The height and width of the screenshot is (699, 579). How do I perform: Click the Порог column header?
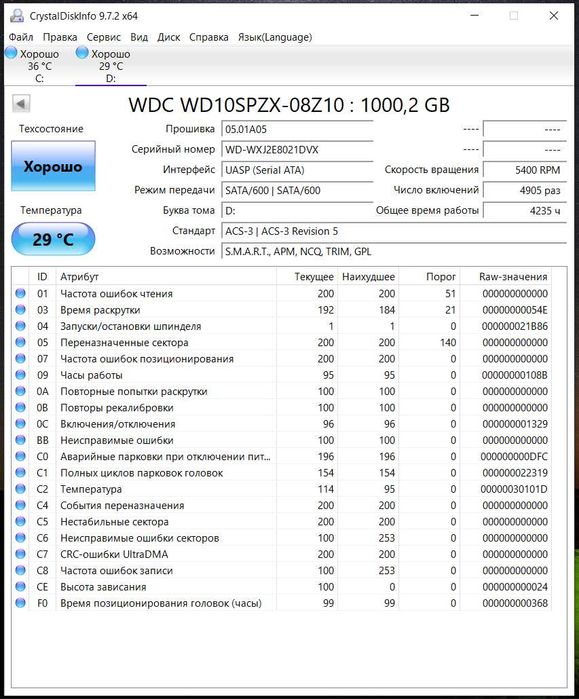(x=429, y=276)
